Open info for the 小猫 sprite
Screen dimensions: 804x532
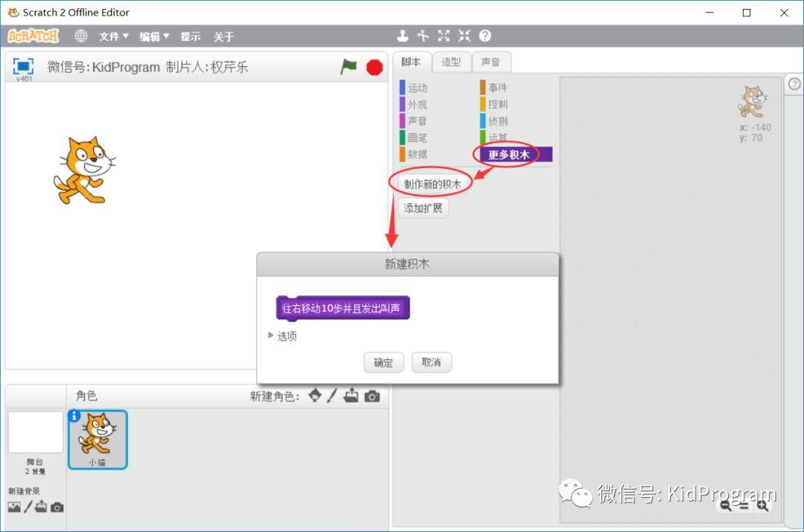[x=74, y=416]
